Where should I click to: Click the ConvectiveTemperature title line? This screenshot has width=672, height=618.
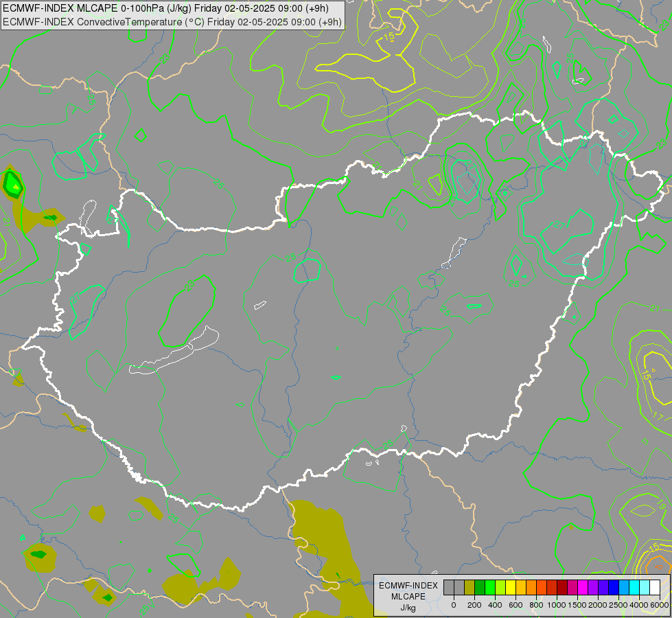tap(172, 22)
